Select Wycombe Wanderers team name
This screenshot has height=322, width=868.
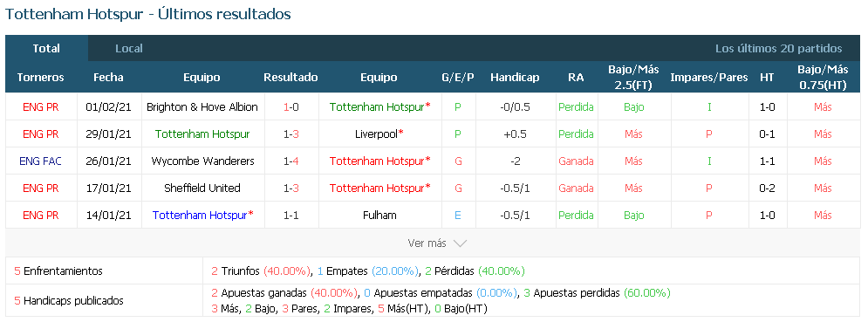202,161
